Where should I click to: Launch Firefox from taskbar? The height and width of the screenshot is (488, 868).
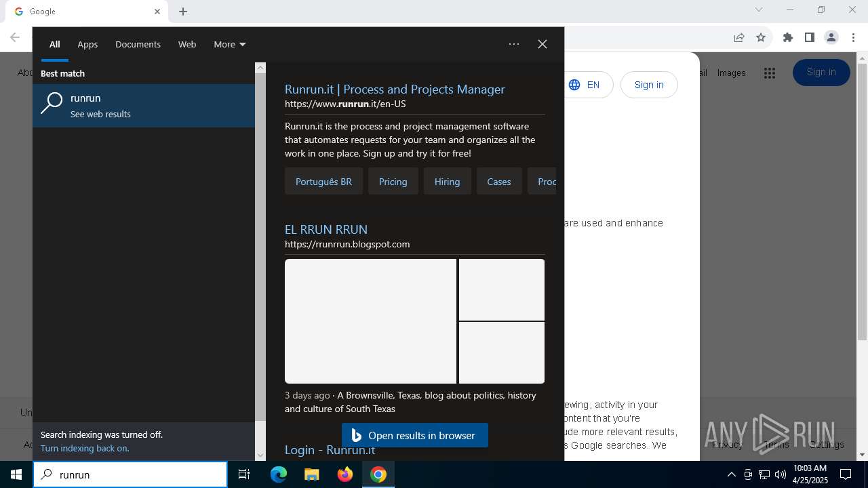point(345,474)
